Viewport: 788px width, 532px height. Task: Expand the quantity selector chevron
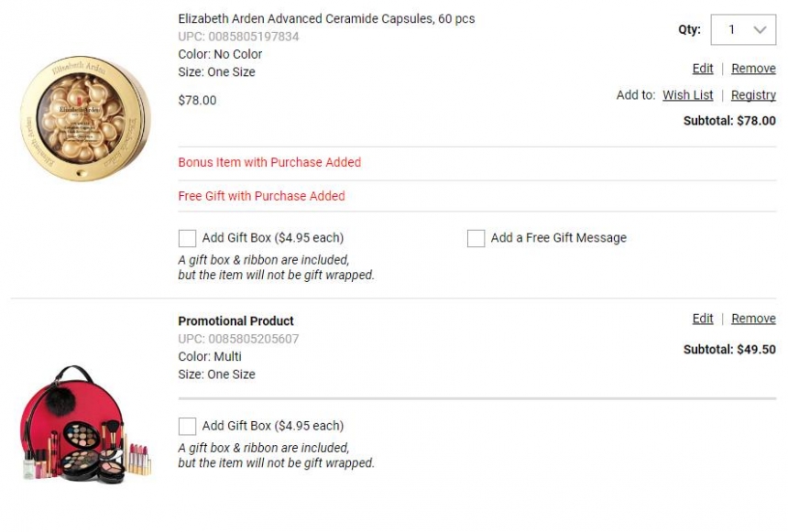[760, 29]
